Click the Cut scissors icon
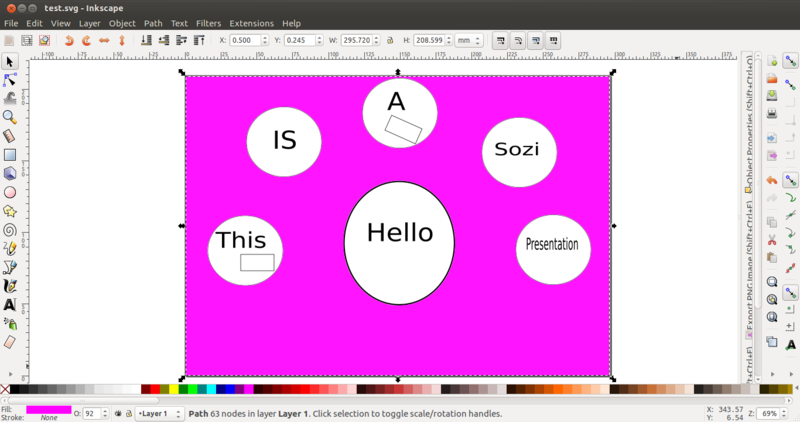 coord(772,240)
